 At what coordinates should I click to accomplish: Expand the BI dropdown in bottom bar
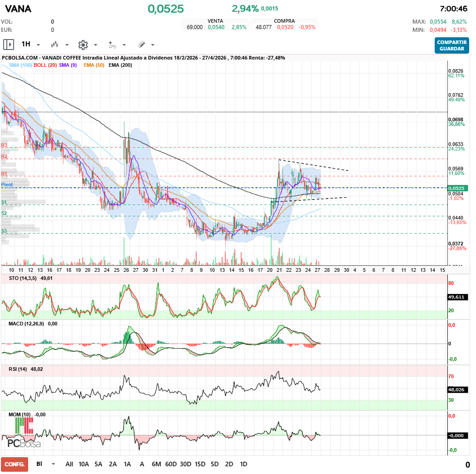coord(53,464)
